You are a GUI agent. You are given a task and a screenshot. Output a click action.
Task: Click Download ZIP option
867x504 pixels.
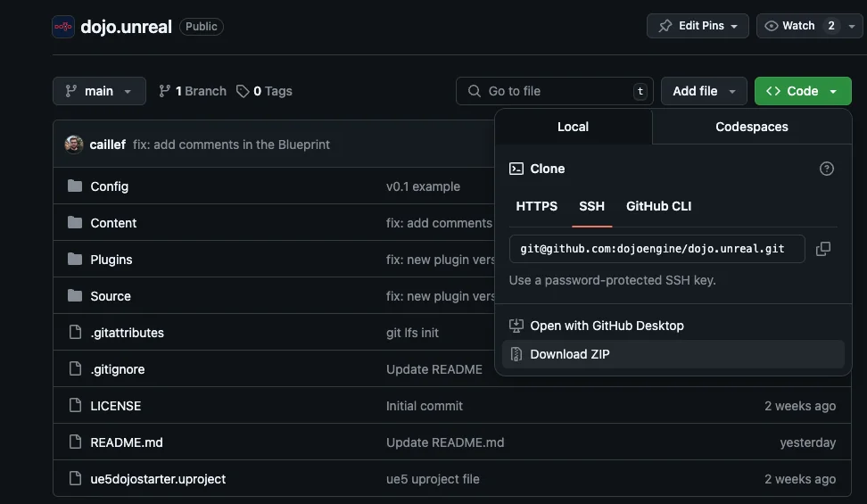[x=569, y=354]
